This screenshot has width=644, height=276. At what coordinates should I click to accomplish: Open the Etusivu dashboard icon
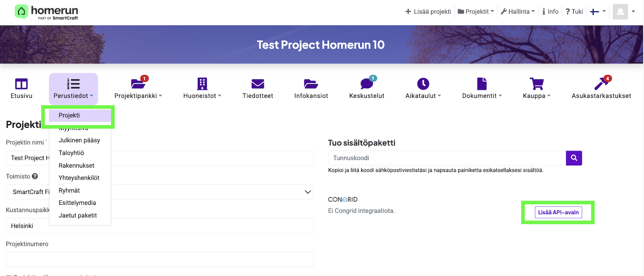[x=21, y=84]
